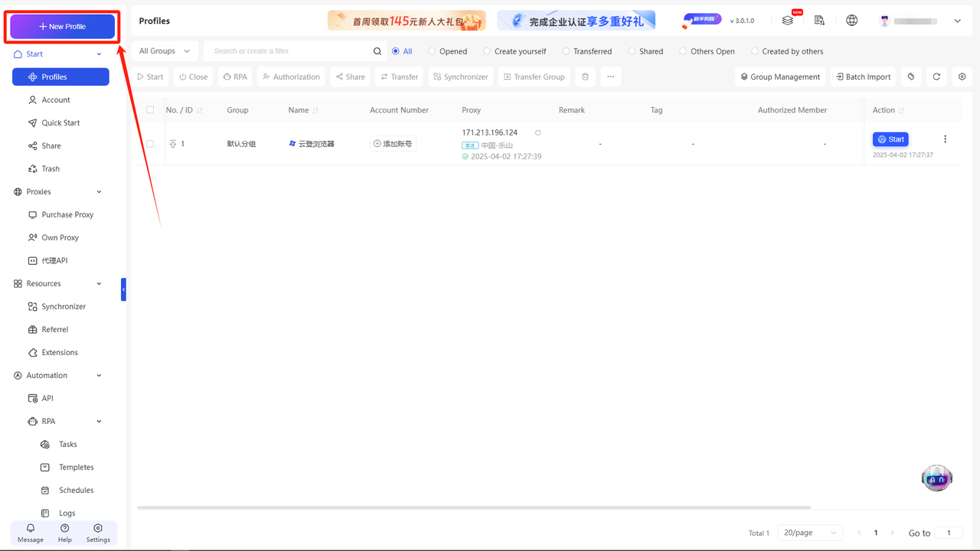Viewport: 980px width, 551px height.
Task: Click the refresh icon above the profile list
Action: (936, 77)
